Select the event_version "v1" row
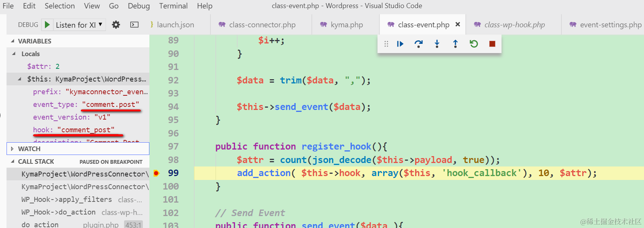The height and width of the screenshot is (228, 644). click(78, 117)
